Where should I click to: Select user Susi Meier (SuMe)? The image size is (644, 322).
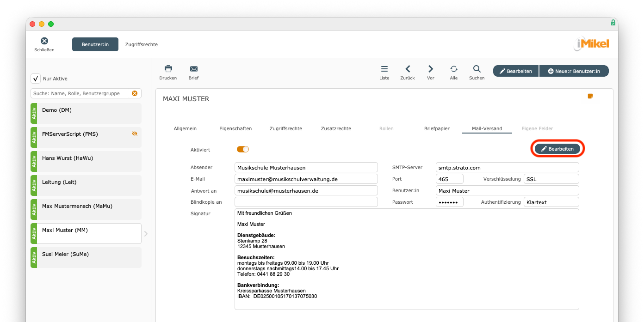86,257
